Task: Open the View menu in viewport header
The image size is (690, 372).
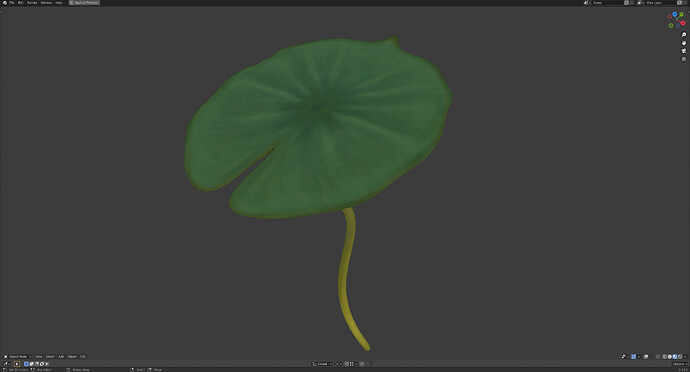Action: (x=39, y=357)
